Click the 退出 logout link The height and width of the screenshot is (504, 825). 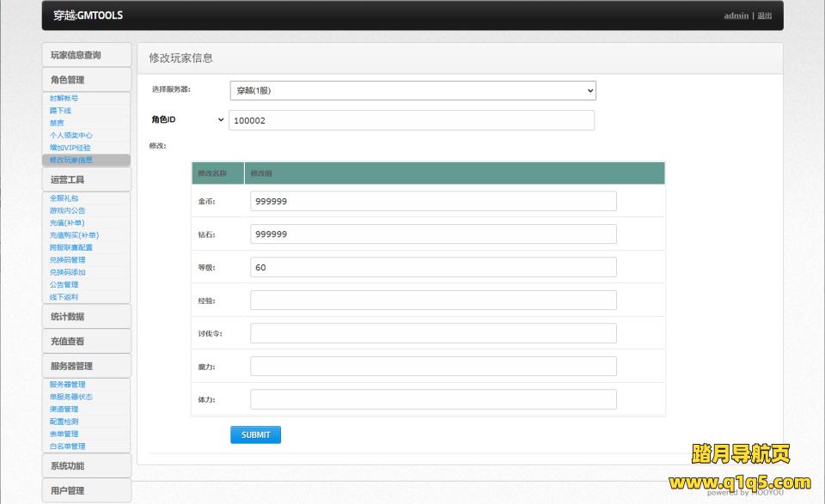(x=764, y=15)
